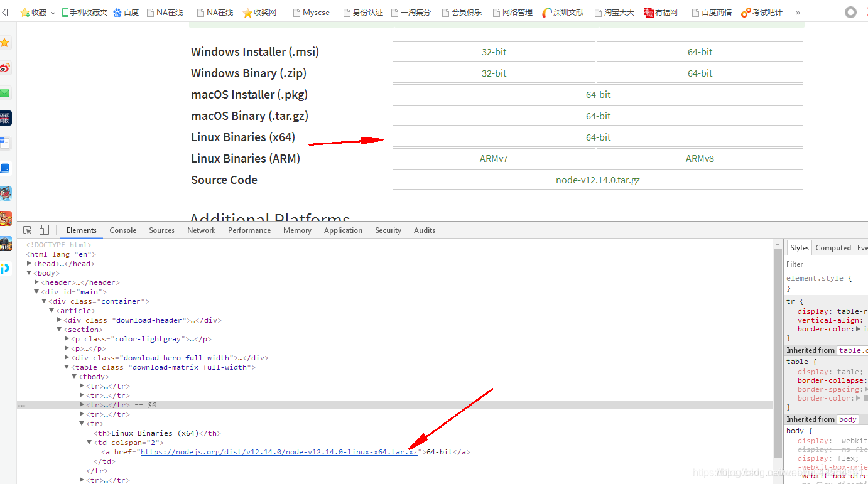
Task: Expand the div class="download-header" node
Action: tap(60, 320)
